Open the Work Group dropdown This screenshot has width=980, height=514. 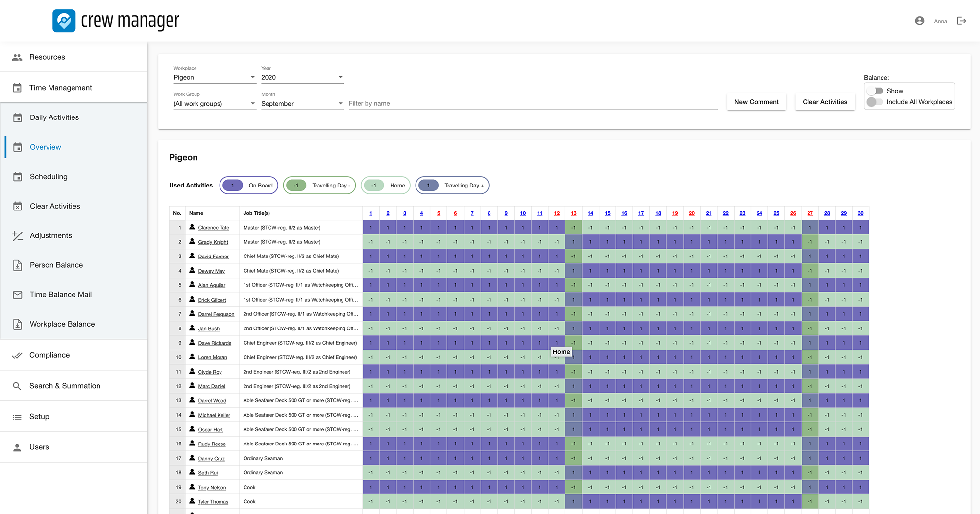pos(214,104)
